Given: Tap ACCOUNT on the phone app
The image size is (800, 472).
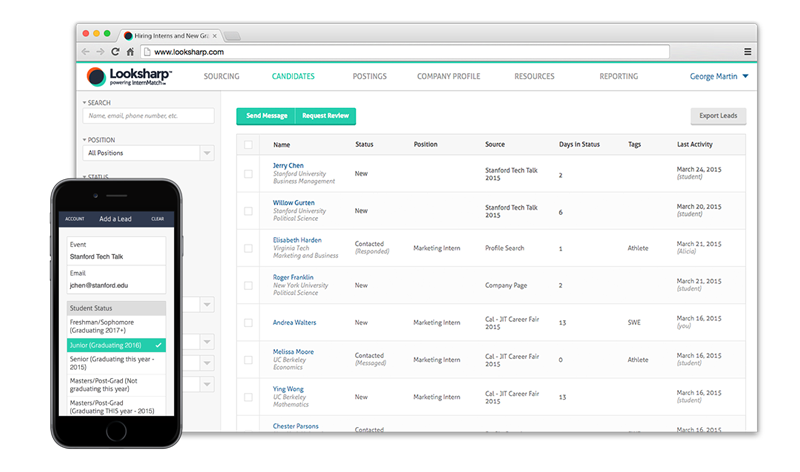Looking at the screenshot, I should point(74,219).
